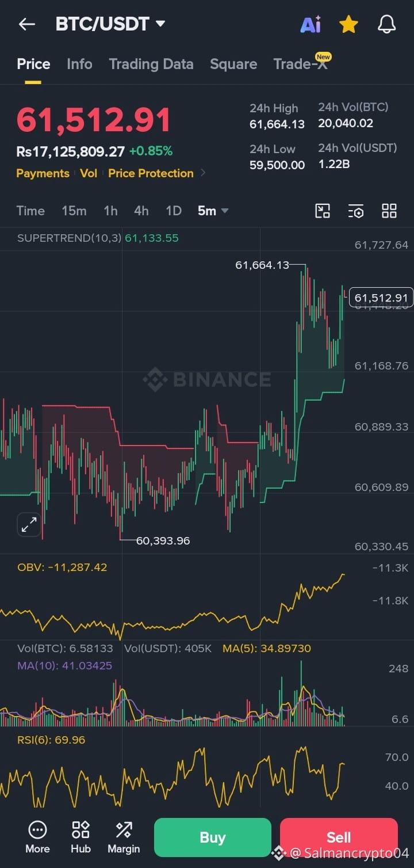Open the More menu icon
Viewport: 414px width, 868px height.
coord(37,837)
